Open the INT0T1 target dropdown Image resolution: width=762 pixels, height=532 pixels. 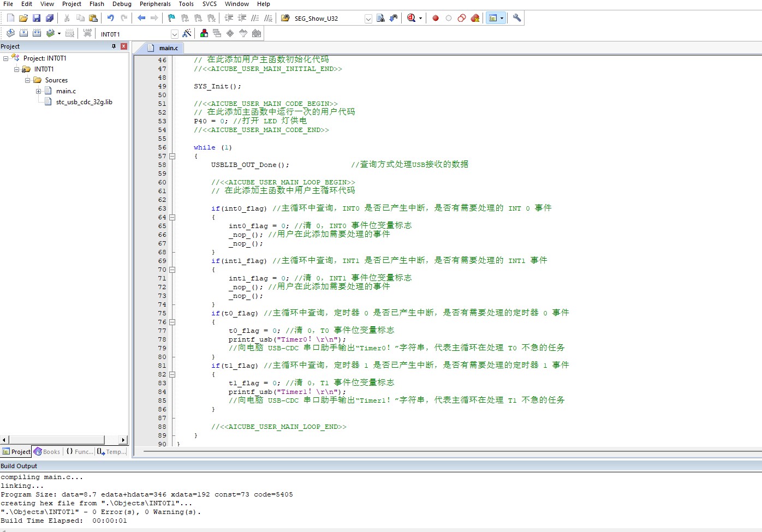coord(174,34)
